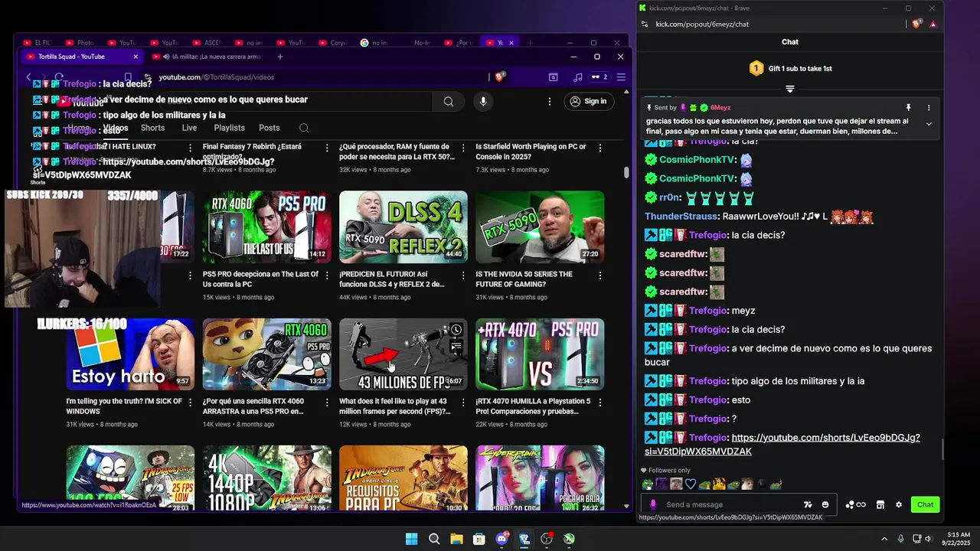The width and height of the screenshot is (980, 551).
Task: Open Brave main hamburger menu
Action: click(621, 77)
